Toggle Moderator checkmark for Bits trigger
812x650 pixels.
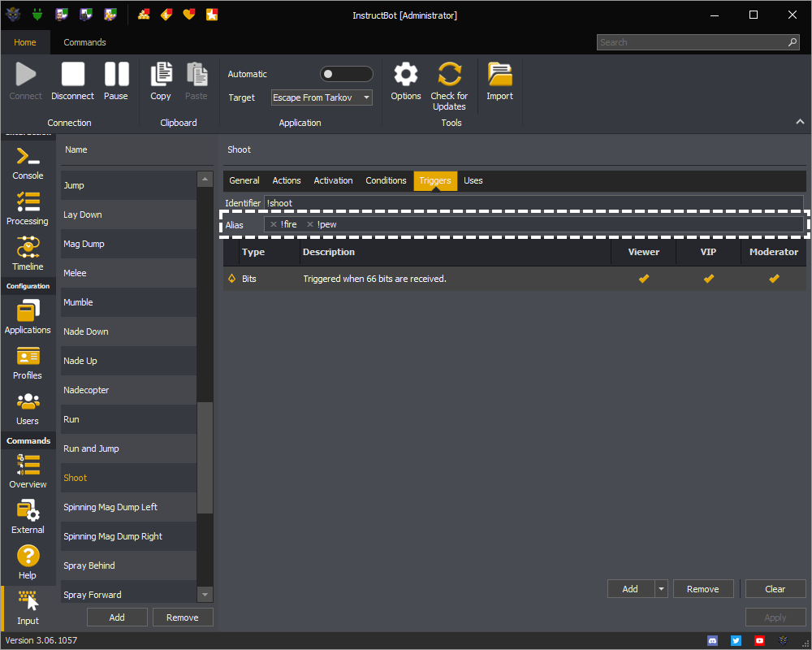[x=774, y=279]
